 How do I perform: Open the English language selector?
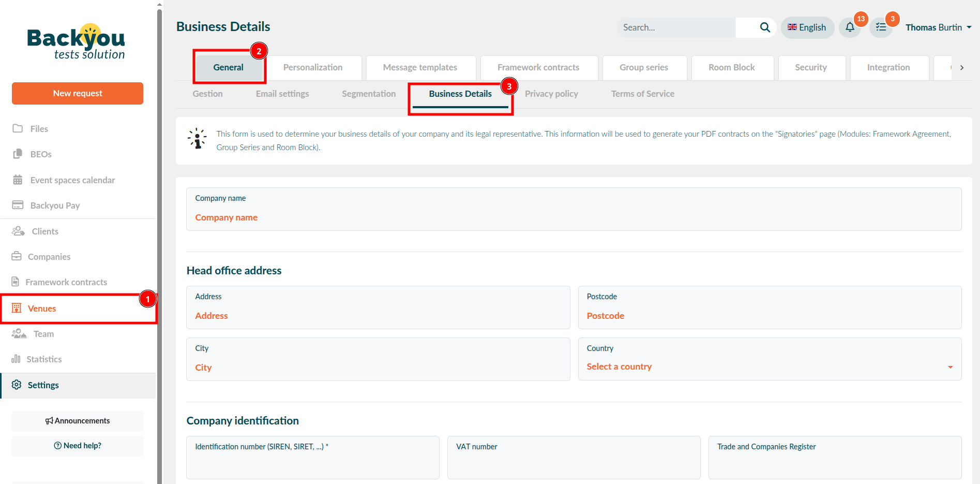tap(807, 27)
